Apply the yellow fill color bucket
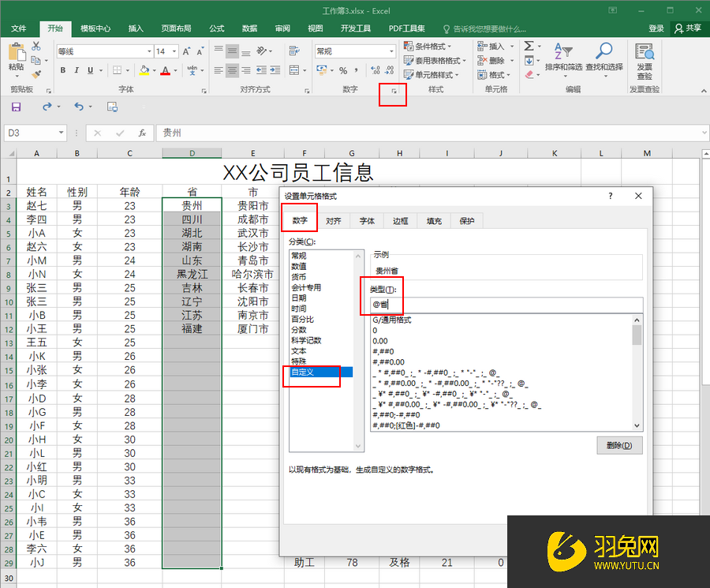The height and width of the screenshot is (588, 710). coord(144,70)
